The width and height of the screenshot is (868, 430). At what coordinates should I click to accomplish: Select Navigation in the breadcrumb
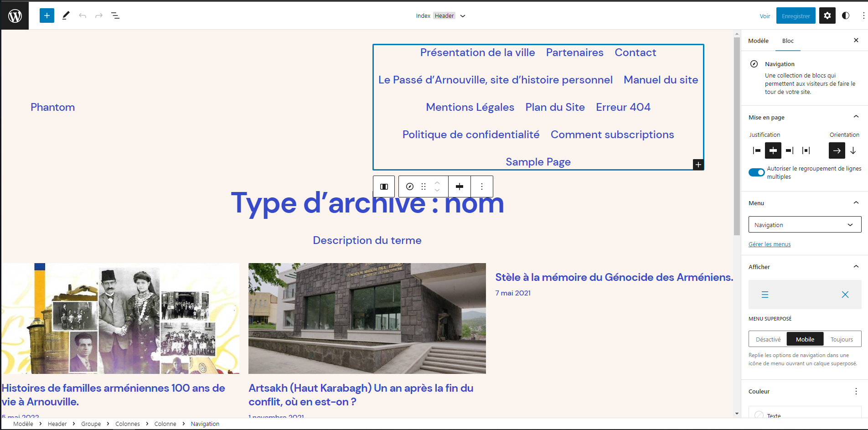coord(205,424)
